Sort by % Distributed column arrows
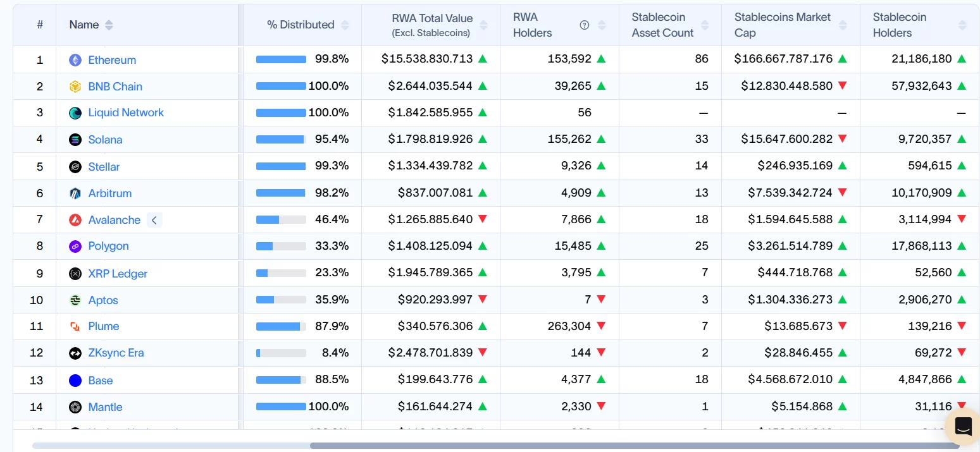 [x=345, y=25]
